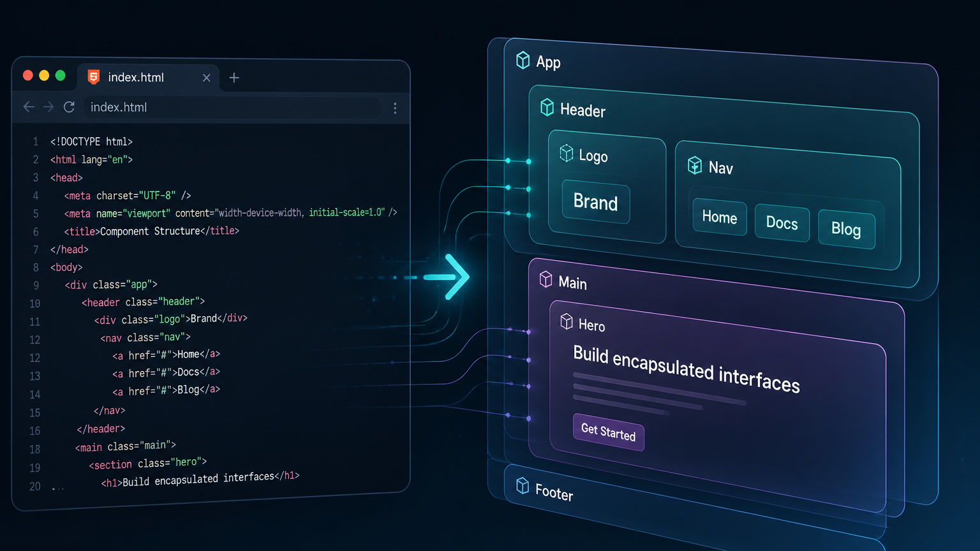Click the Blog anchor code line
This screenshot has height=551, width=980.
pos(167,390)
